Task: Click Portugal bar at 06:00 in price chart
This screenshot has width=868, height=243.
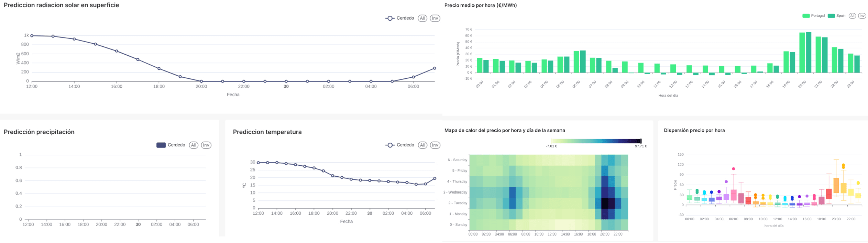Action: pyautogui.click(x=576, y=62)
